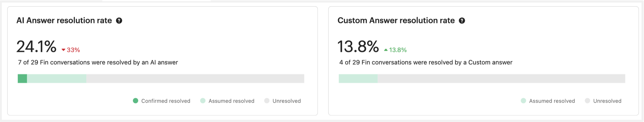Toggle Unresolved label in Custom Answer card

[x=607, y=101]
